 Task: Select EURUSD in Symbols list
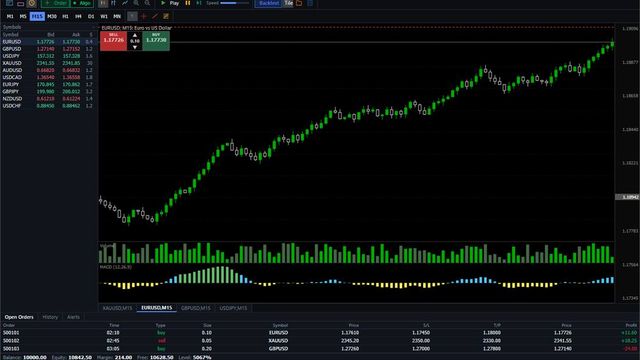pyautogui.click(x=49, y=42)
